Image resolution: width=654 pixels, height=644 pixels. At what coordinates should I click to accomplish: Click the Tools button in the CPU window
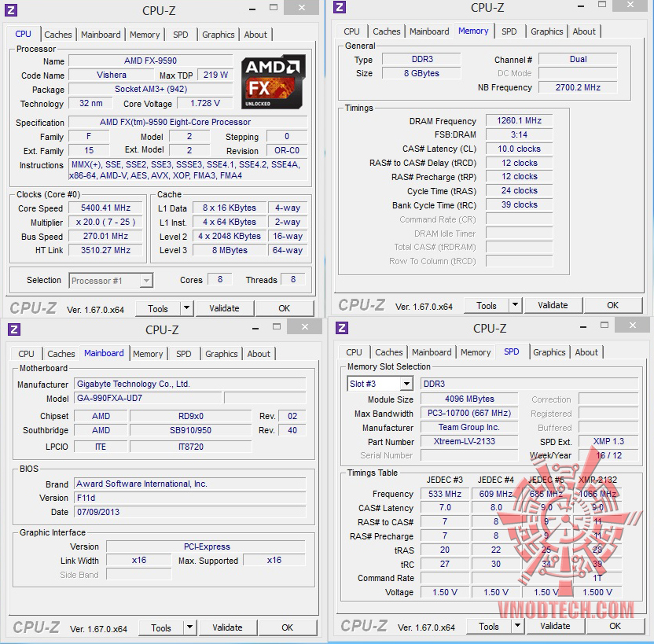pos(158,309)
